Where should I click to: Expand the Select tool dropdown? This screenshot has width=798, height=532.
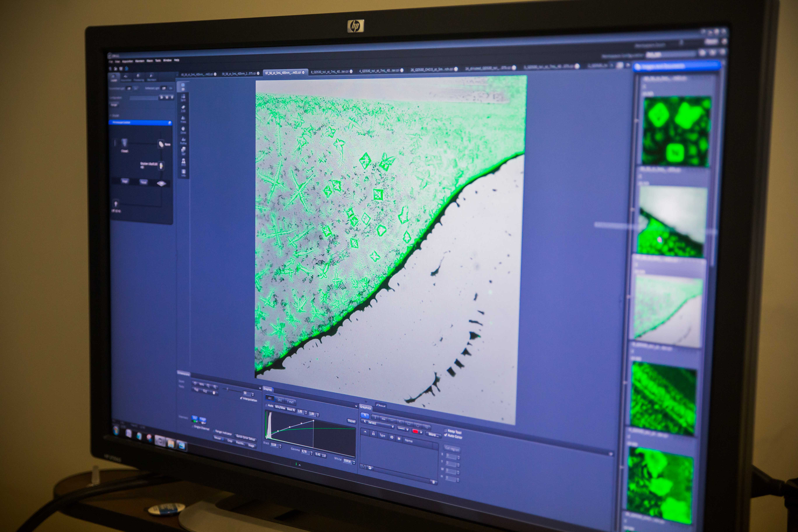[x=393, y=427]
